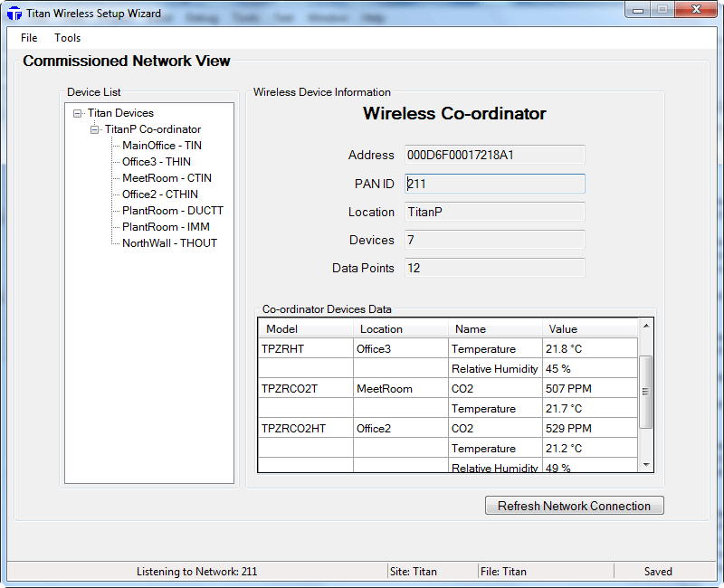The height and width of the screenshot is (588, 724).
Task: Select Office2 - CTHIN device
Action: coord(160,194)
